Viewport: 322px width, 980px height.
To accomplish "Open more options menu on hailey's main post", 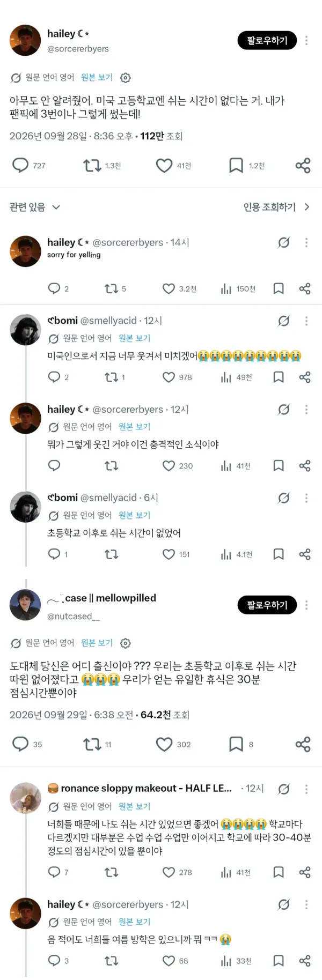I will tap(306, 40).
